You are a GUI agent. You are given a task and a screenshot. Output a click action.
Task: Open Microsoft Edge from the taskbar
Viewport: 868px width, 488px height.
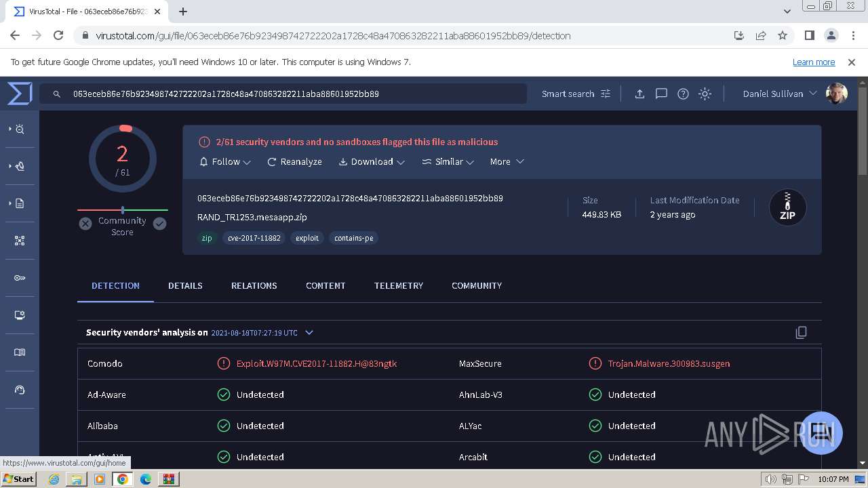pyautogui.click(x=145, y=479)
